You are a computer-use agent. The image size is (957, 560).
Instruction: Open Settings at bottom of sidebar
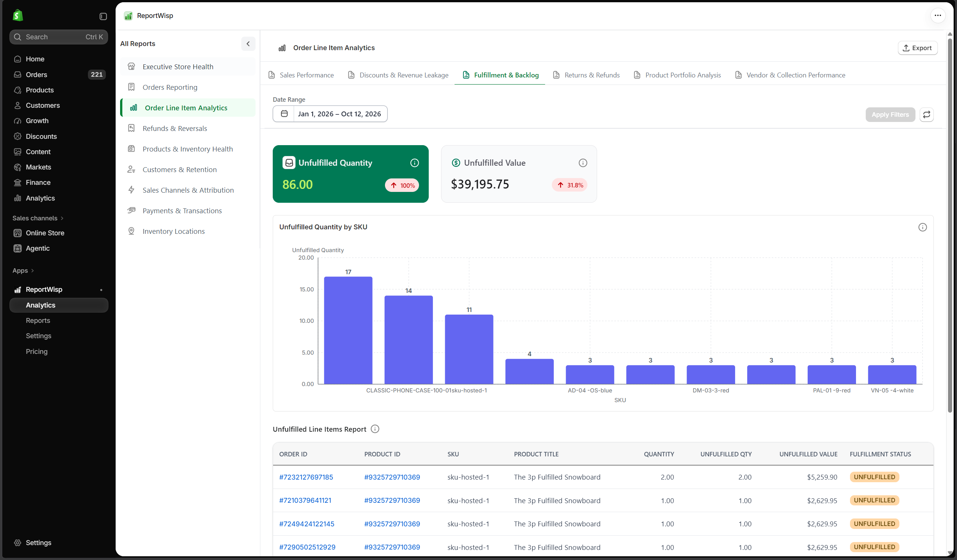click(58, 542)
